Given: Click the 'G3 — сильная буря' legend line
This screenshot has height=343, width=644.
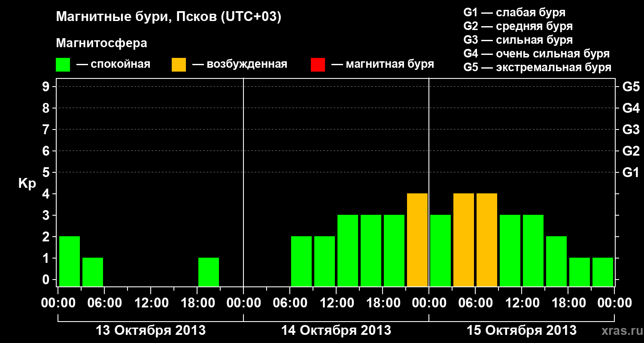Looking at the screenshot, I should (518, 40).
